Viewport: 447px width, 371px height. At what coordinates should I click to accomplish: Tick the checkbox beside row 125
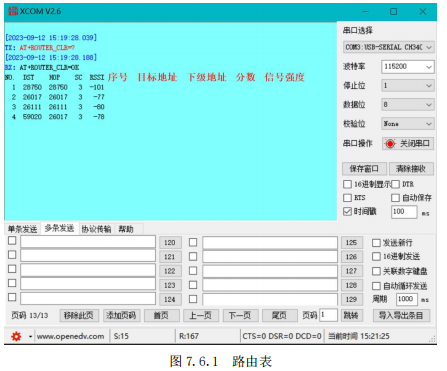click(193, 242)
